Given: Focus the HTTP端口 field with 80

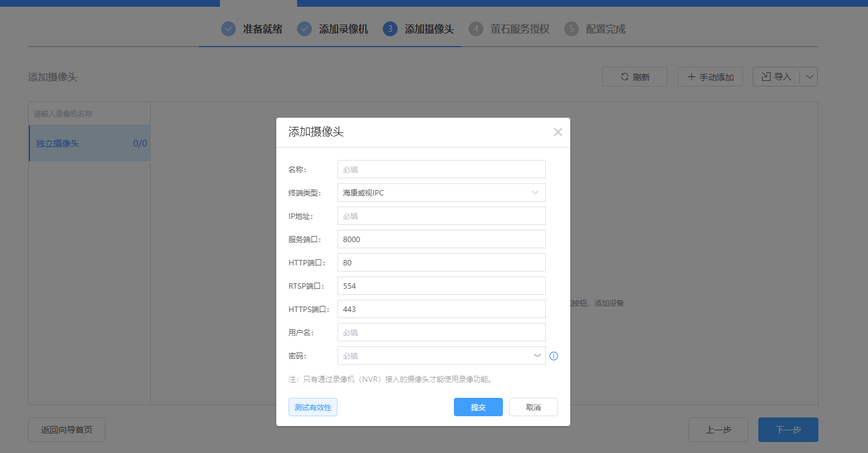Looking at the screenshot, I should (441, 262).
